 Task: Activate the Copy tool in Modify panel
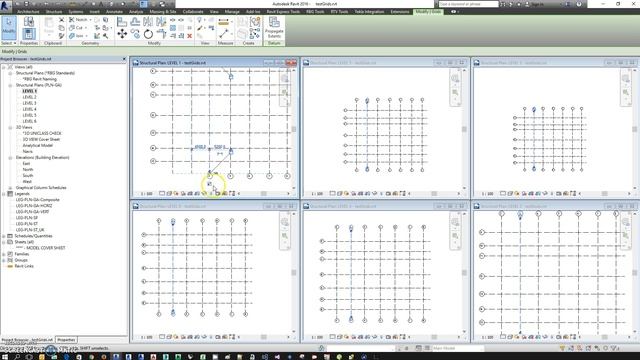coord(135,34)
